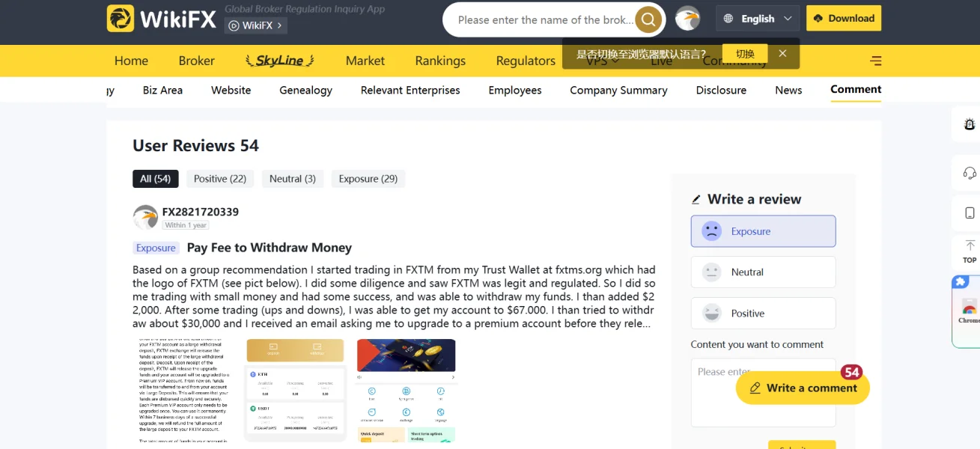Switch to the Company Summary tab
The height and width of the screenshot is (449, 980).
pos(618,90)
